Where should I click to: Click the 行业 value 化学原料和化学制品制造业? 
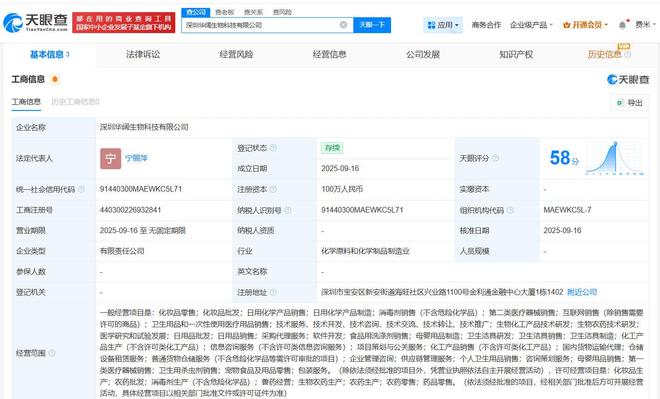365,251
